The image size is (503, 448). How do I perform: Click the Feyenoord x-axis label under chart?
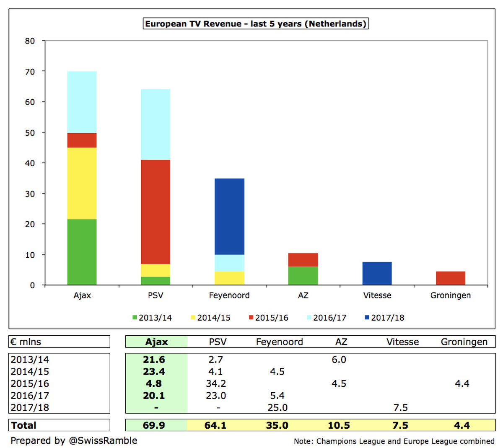(x=229, y=295)
